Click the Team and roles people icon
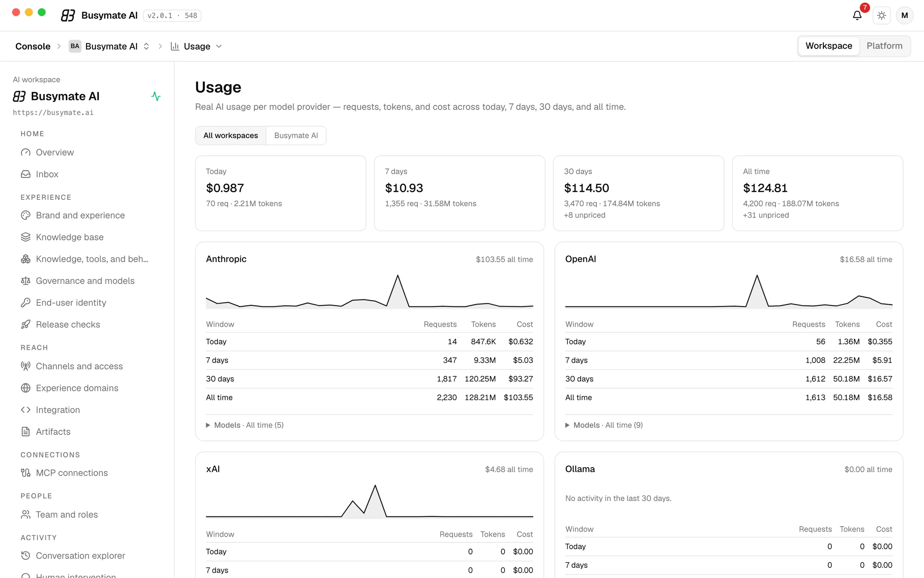 coord(26,514)
